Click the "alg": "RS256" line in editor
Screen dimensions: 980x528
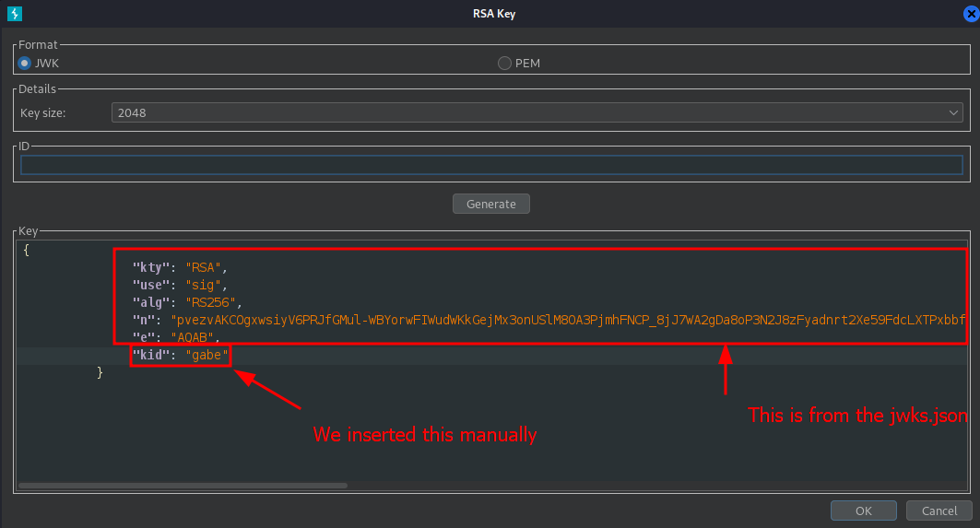[x=187, y=302]
